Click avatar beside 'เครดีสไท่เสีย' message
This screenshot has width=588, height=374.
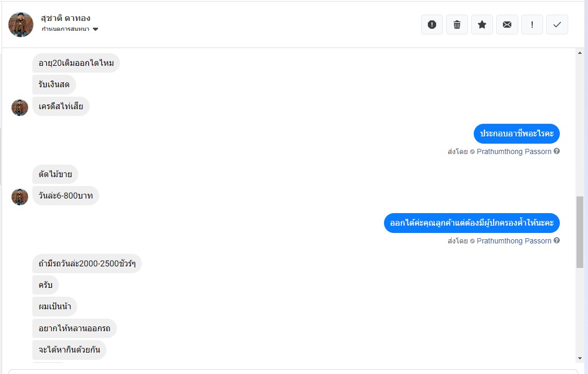point(20,107)
